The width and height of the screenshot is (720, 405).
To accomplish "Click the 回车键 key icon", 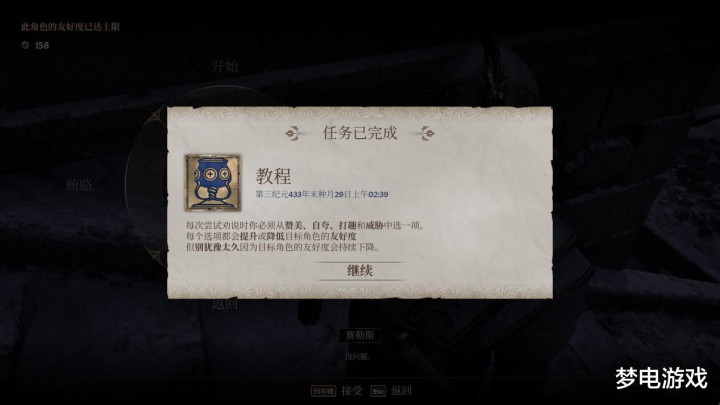I will [x=324, y=391].
